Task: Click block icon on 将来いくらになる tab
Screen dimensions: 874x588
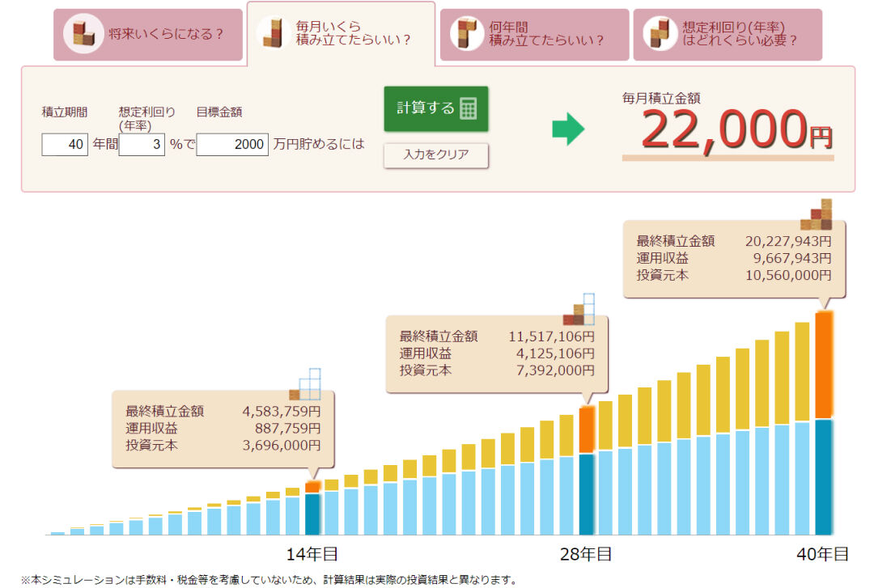Action: [x=83, y=34]
